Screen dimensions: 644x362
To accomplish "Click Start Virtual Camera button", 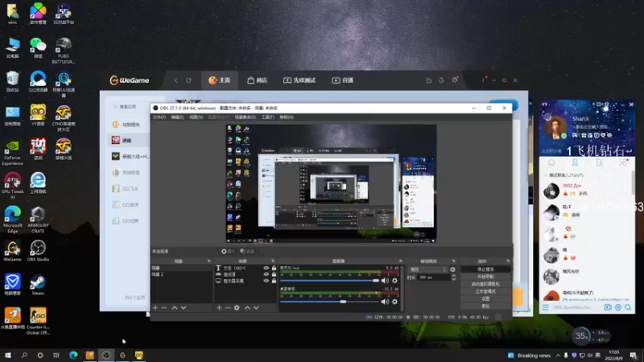I will 485,284.
